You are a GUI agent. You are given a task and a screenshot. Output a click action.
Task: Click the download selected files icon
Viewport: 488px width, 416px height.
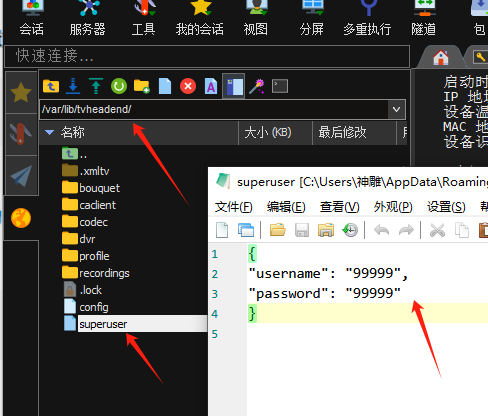pos(73,86)
